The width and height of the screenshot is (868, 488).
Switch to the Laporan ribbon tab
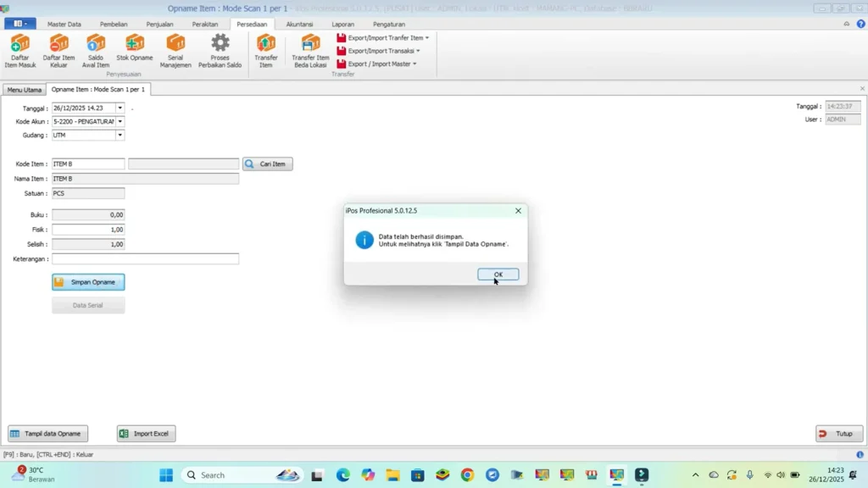click(x=342, y=25)
